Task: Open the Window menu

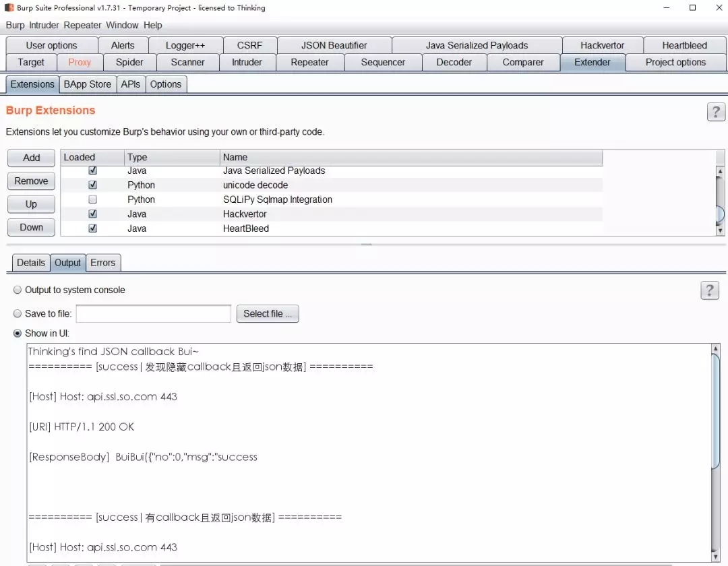Action: [122, 25]
